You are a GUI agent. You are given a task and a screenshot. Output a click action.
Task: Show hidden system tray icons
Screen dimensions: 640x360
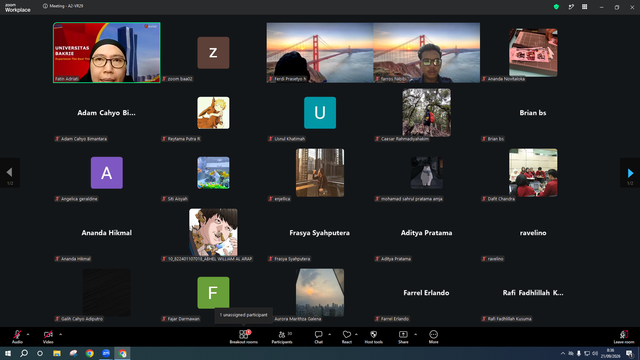click(563, 353)
